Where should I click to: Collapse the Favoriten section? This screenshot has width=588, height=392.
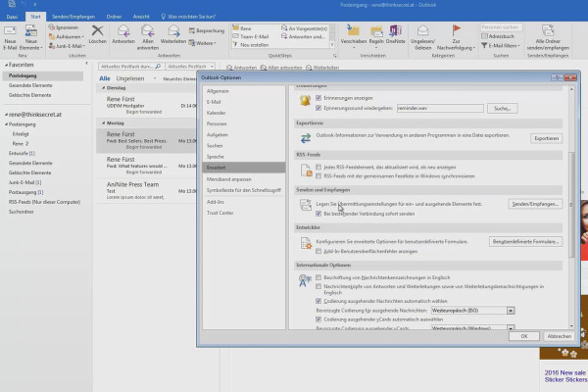6,65
